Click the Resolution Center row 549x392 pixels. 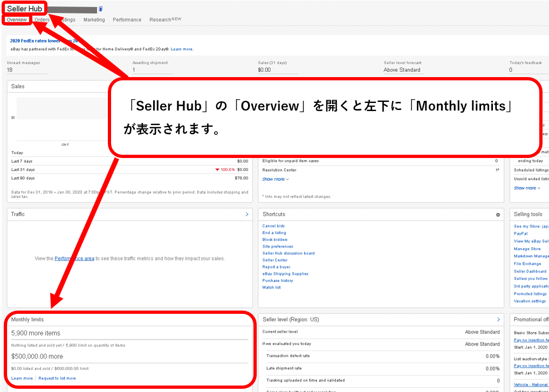point(380,170)
